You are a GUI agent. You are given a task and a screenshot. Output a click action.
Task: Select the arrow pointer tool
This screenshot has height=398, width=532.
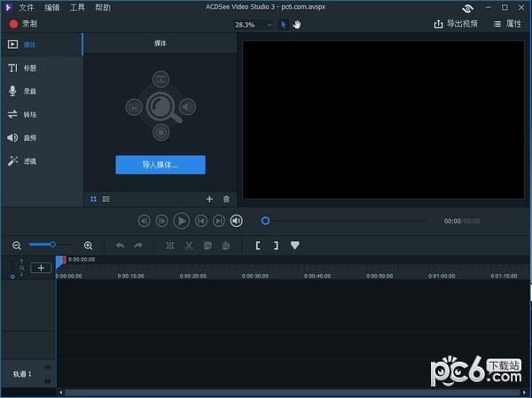coord(284,25)
